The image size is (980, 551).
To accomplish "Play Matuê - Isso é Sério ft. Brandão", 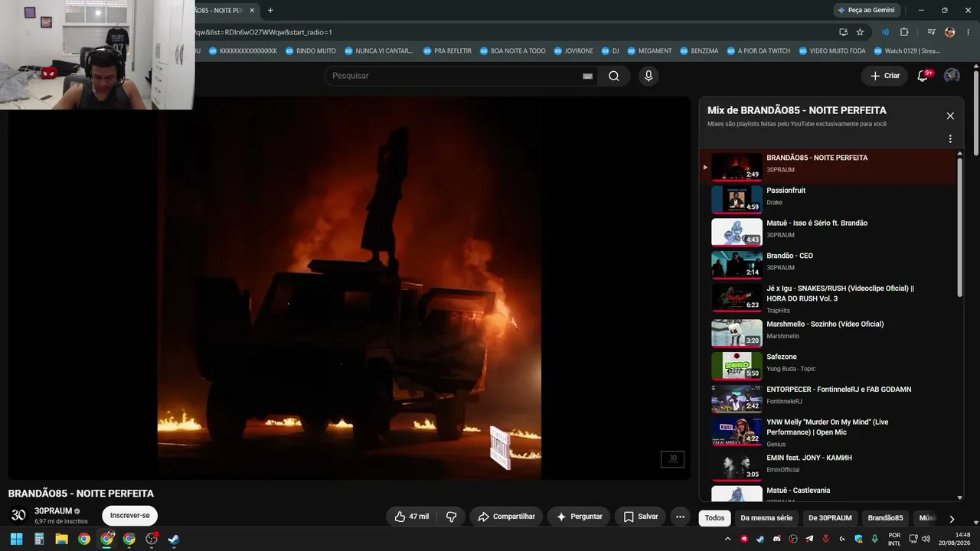I will [831, 232].
